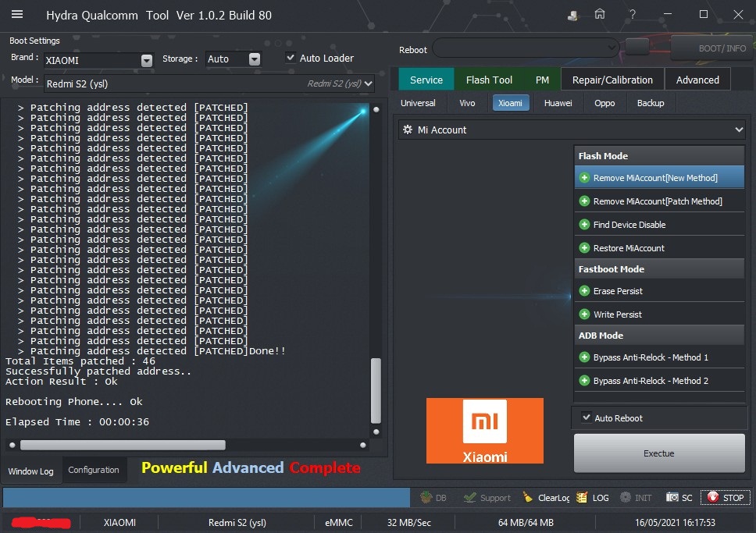This screenshot has height=533, width=756.
Task: Click the small button beside Reboot dropdown
Action: coord(637,48)
